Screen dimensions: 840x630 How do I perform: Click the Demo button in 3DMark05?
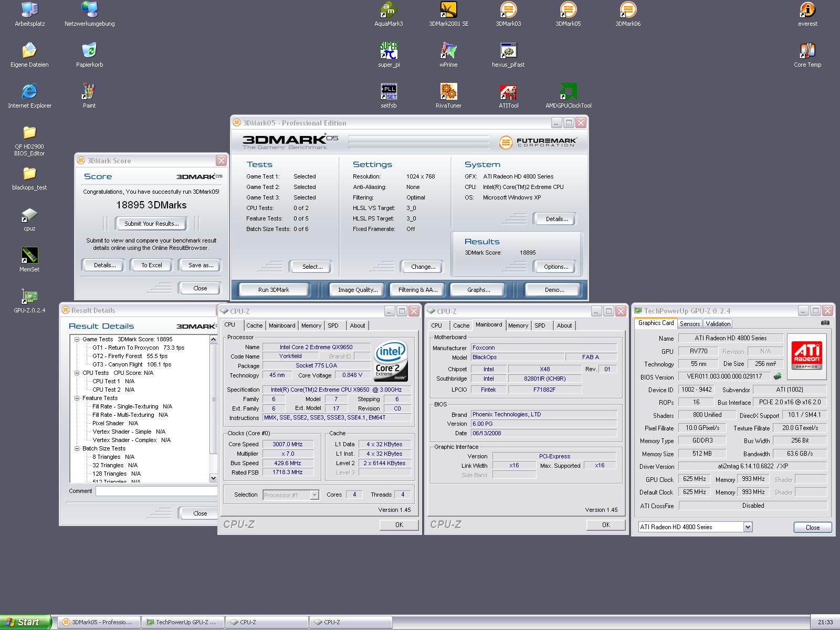(x=554, y=290)
